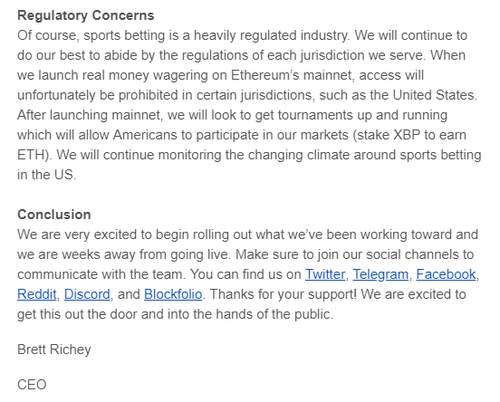Go to the Blockfolio link
500x402 pixels.
click(173, 294)
